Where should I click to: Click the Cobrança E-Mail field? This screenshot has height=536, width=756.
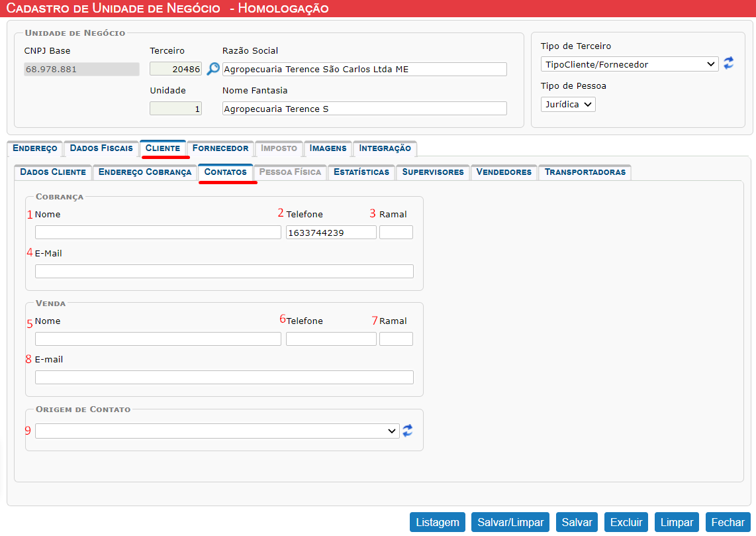click(224, 271)
